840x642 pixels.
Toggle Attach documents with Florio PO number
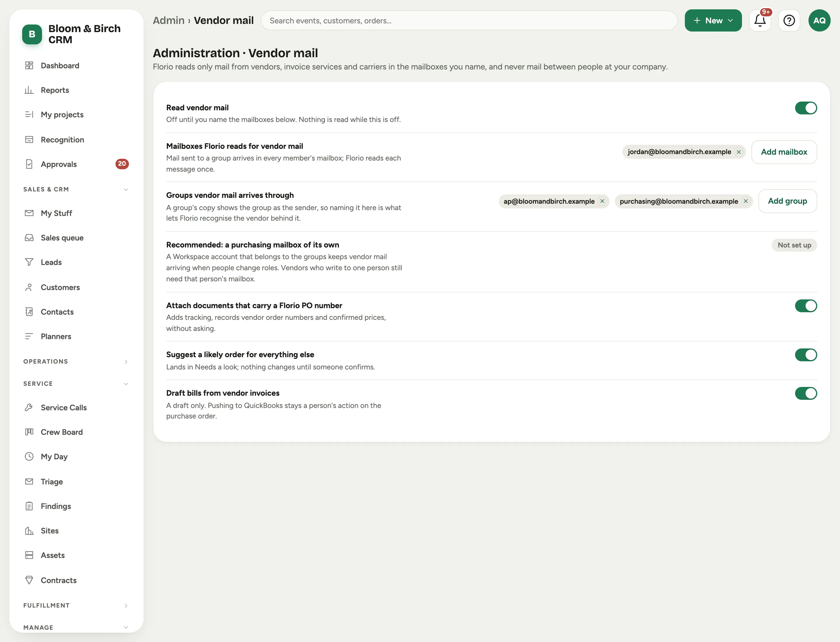tap(806, 306)
